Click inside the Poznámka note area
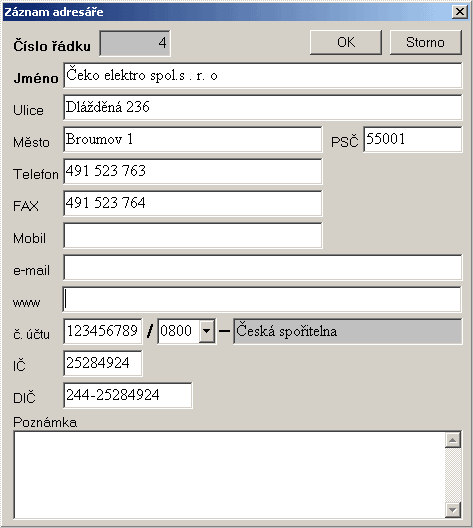 229,475
